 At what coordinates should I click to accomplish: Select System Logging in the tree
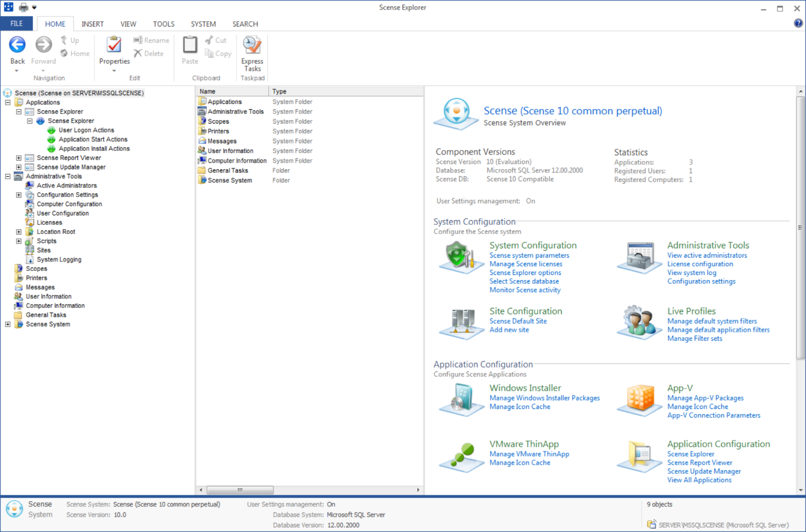[59, 260]
